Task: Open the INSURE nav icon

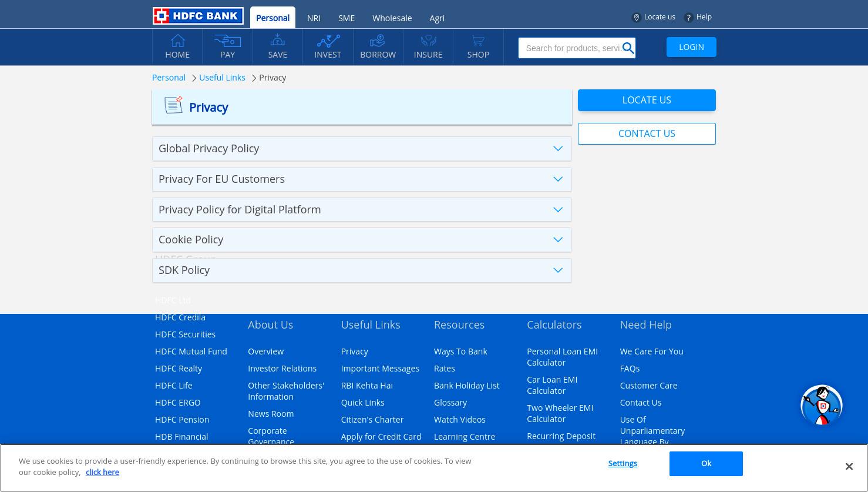Action: [x=428, y=41]
